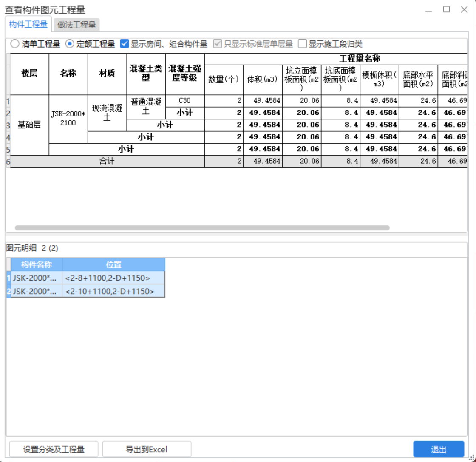
Task: Click the 坑底面模板面积(m2) column header
Action: [x=340, y=79]
